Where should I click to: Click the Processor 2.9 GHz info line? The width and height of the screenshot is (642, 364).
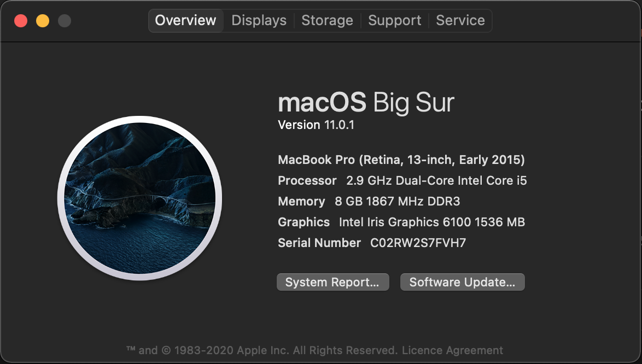coord(402,180)
